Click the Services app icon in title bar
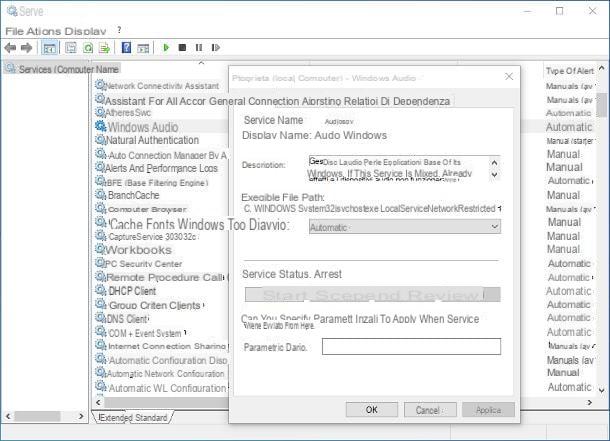 pos(12,11)
